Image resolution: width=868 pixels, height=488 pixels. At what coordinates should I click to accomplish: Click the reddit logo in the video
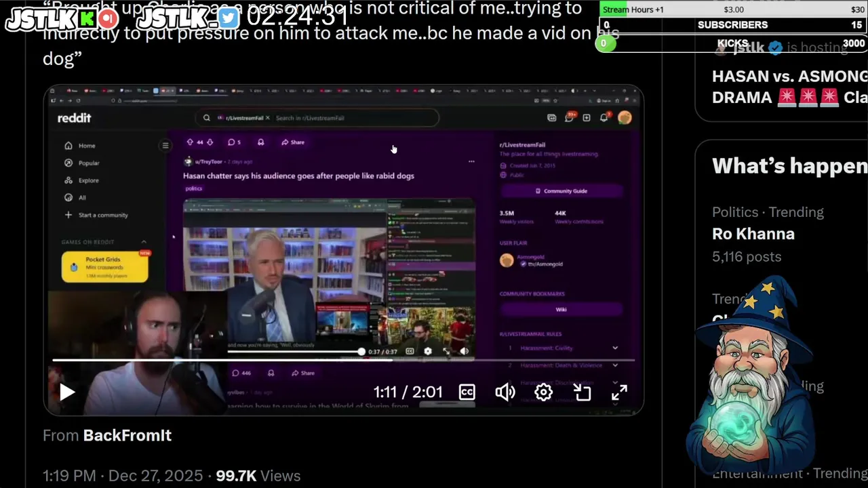click(x=74, y=118)
